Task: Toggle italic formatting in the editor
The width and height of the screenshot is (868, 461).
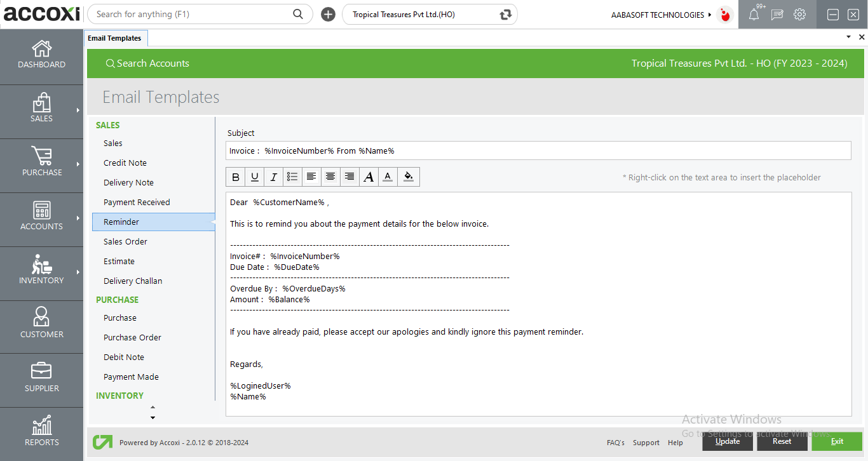Action: click(x=273, y=177)
